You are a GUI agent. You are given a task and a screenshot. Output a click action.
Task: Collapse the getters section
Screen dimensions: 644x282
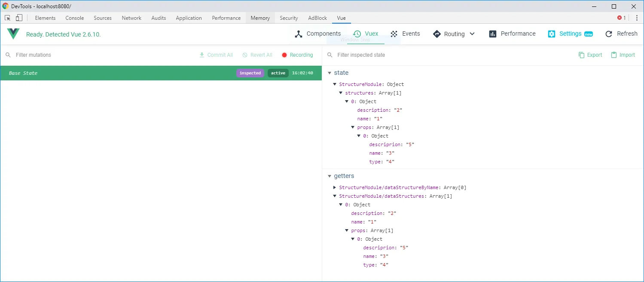point(330,176)
